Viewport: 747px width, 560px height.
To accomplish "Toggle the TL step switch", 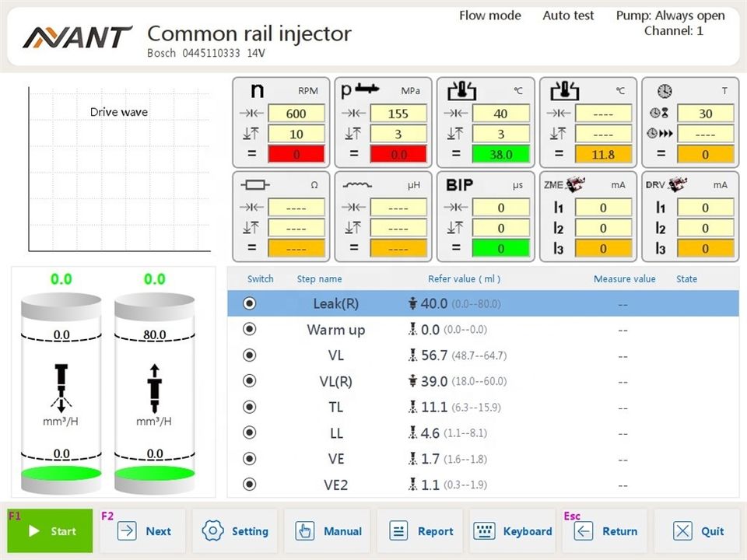I will click(x=249, y=407).
